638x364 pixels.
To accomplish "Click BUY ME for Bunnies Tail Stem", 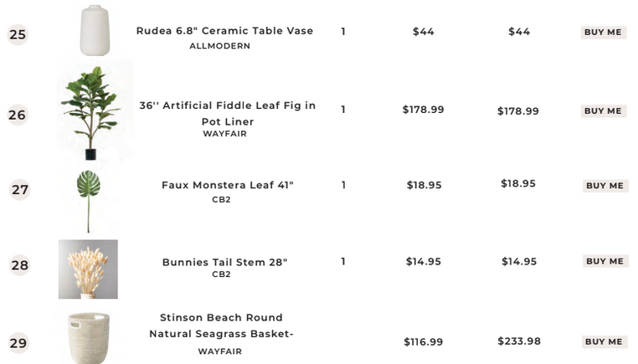I will click(x=604, y=261).
